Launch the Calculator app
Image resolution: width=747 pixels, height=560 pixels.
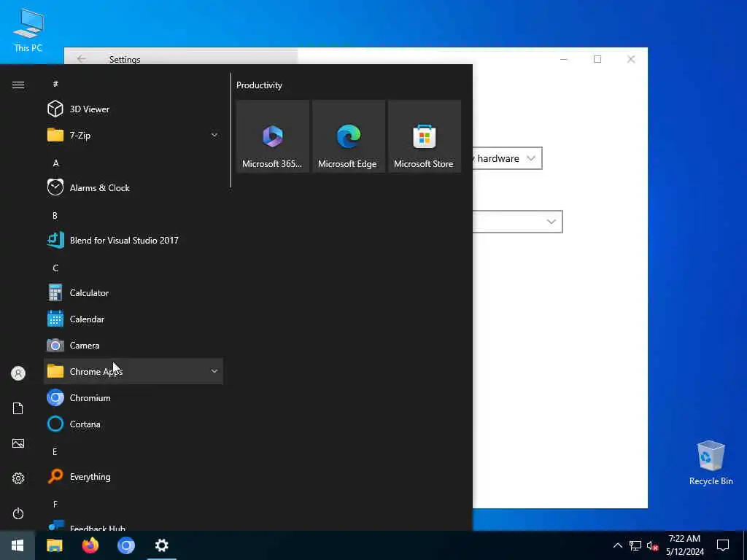click(x=133, y=293)
